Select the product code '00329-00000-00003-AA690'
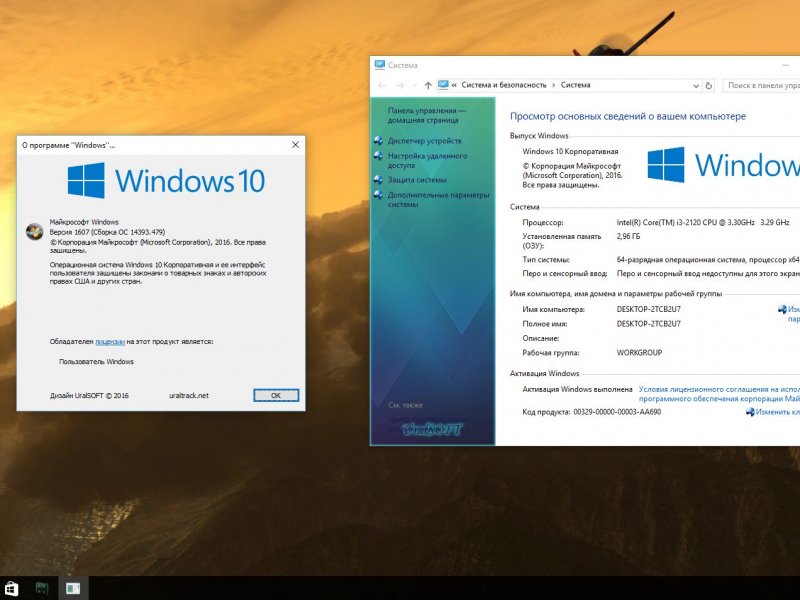The height and width of the screenshot is (600, 800). (617, 412)
